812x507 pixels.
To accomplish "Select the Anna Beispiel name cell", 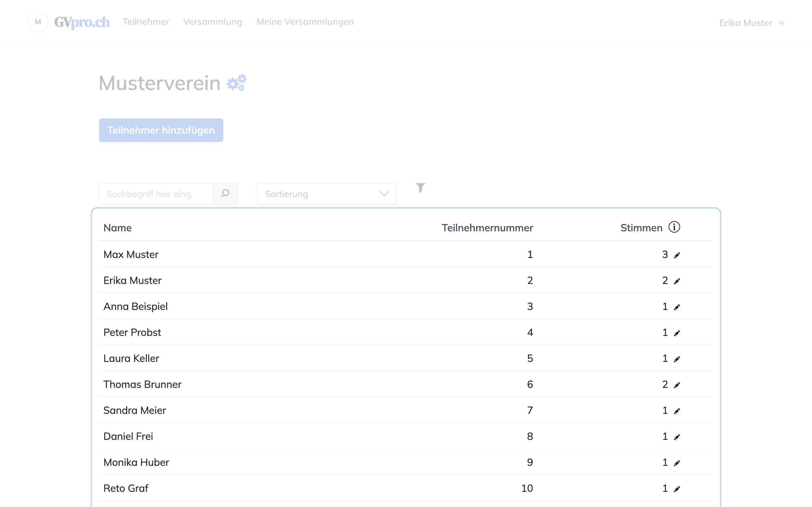I will coord(135,306).
